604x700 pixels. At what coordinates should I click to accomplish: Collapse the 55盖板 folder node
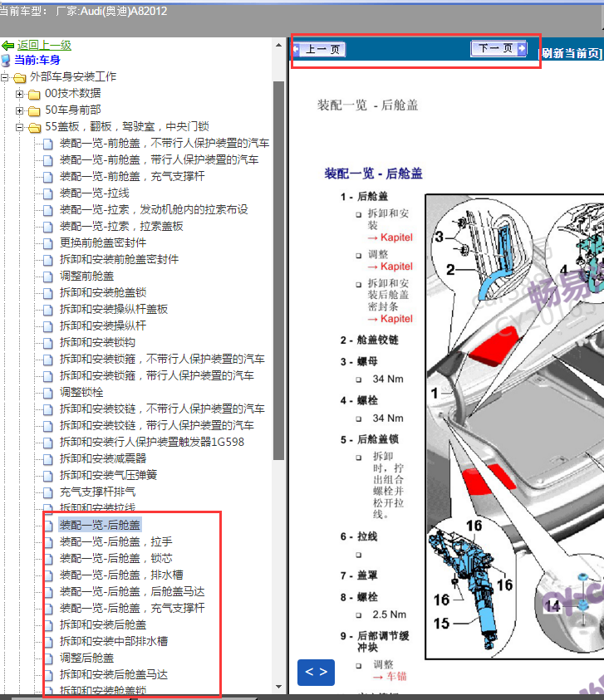[x=19, y=127]
